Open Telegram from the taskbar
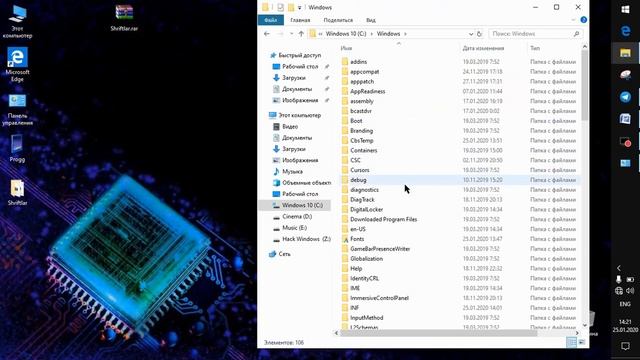Screen dimensions: 640x360 (x=625, y=97)
